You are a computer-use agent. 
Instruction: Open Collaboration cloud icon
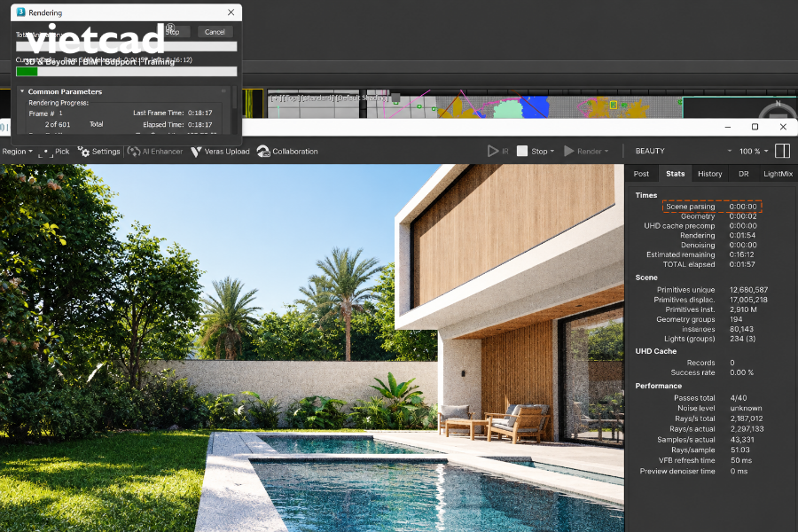tap(263, 152)
